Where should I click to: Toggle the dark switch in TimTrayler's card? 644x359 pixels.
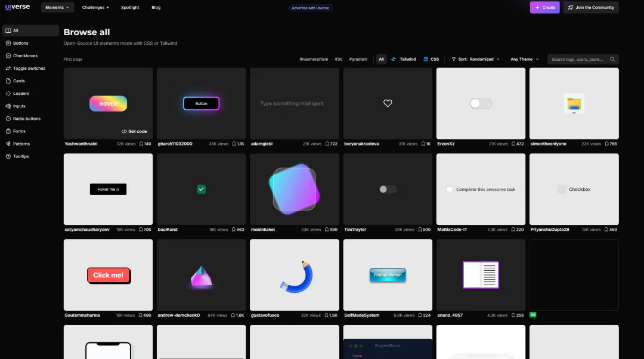coord(388,190)
